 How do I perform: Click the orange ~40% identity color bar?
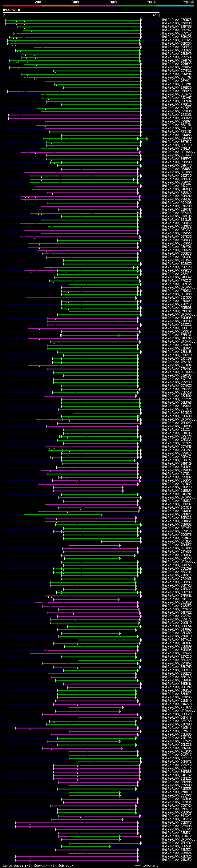pyautogui.click(x=60, y=6)
